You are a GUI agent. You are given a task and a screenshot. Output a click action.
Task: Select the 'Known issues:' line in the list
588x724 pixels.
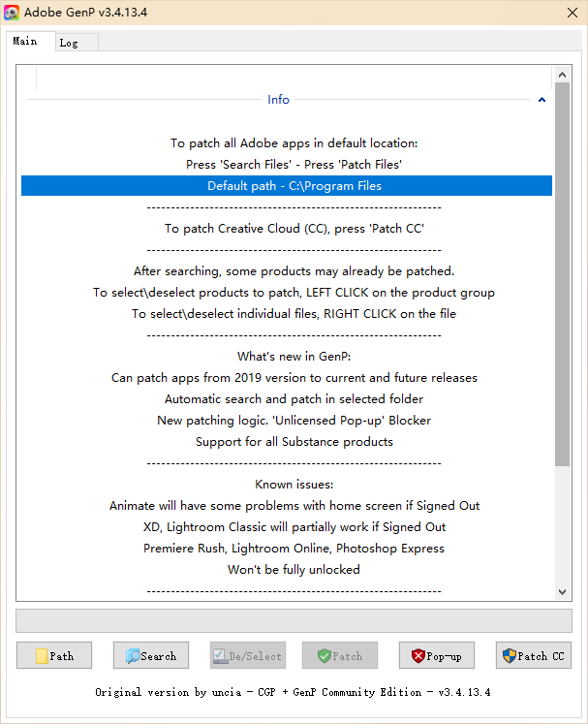[294, 485]
